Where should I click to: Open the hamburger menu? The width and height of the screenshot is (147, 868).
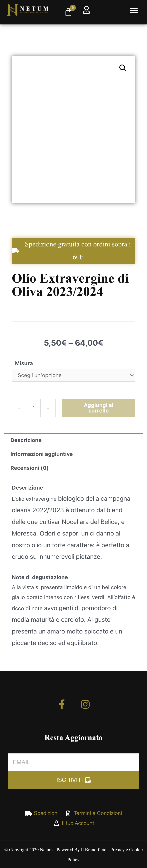point(133,10)
